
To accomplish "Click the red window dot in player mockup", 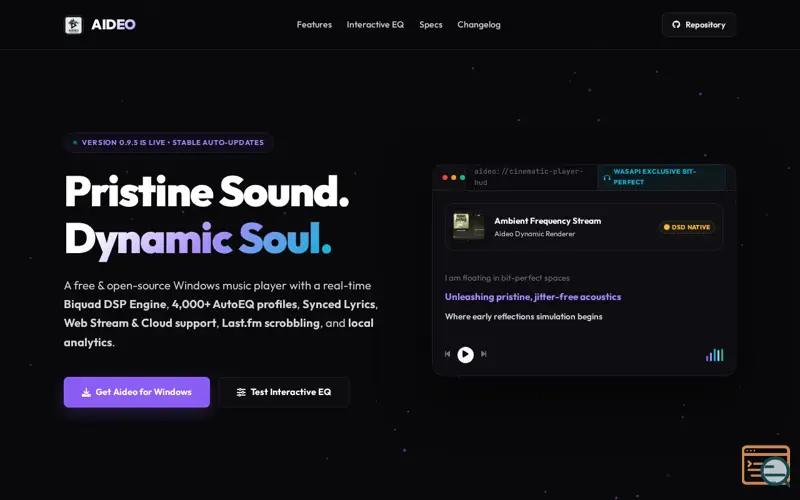I will [x=445, y=178].
